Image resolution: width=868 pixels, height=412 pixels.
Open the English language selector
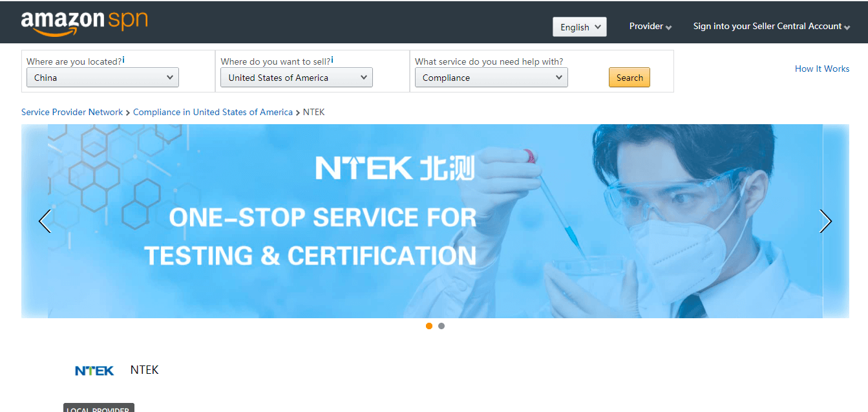tap(579, 27)
